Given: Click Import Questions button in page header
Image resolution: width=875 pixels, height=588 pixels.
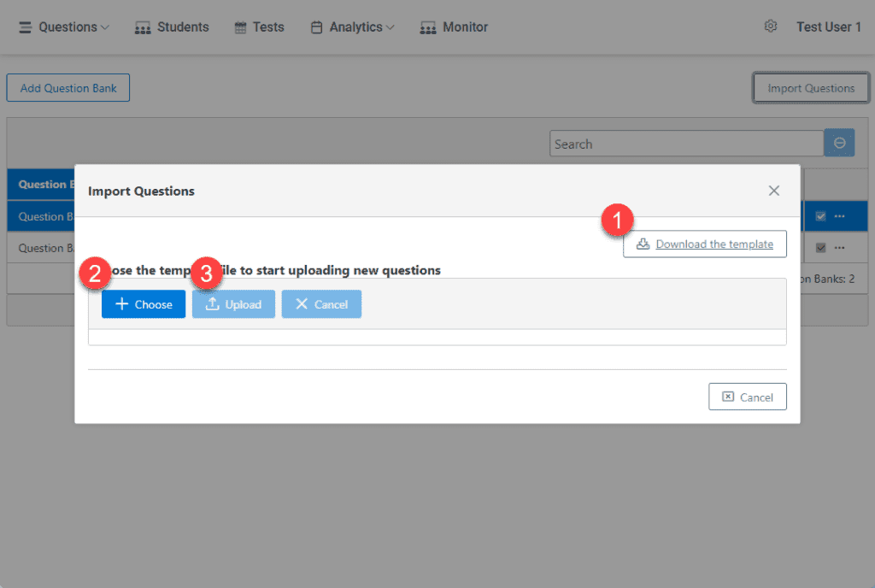Looking at the screenshot, I should [x=811, y=87].
